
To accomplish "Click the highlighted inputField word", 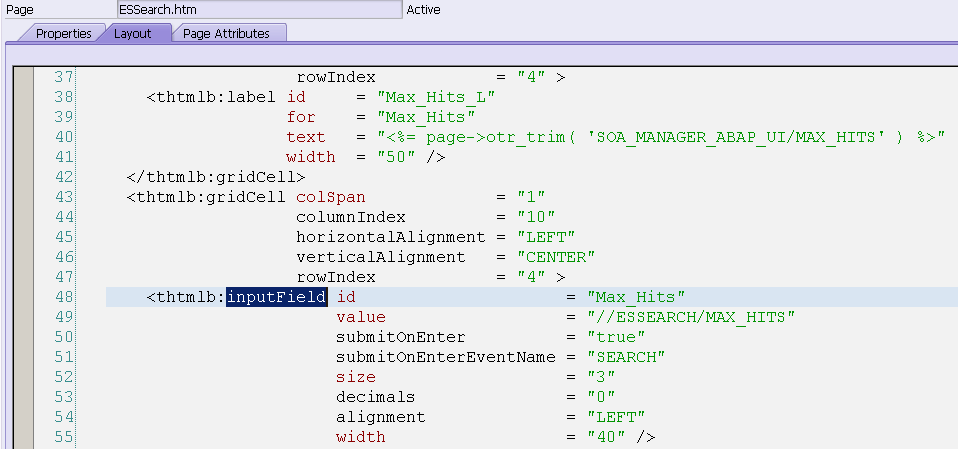I will [x=277, y=297].
